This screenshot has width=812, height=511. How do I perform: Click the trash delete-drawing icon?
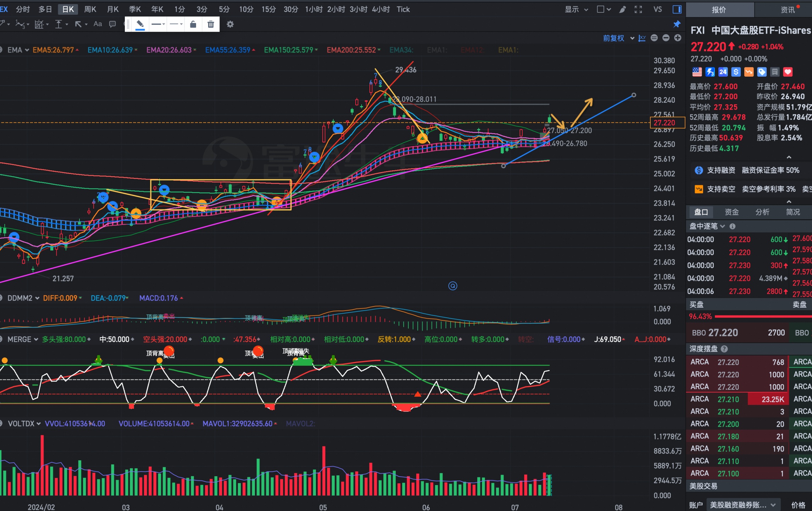211,24
